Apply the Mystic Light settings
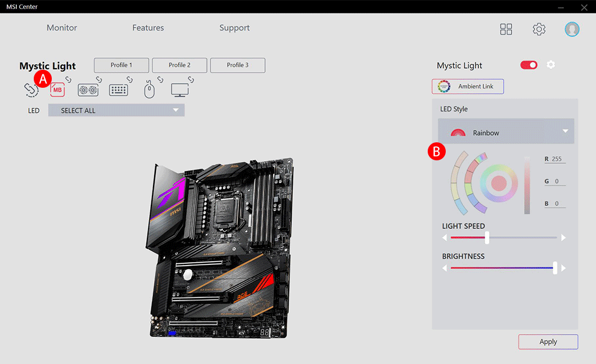 tap(548, 341)
